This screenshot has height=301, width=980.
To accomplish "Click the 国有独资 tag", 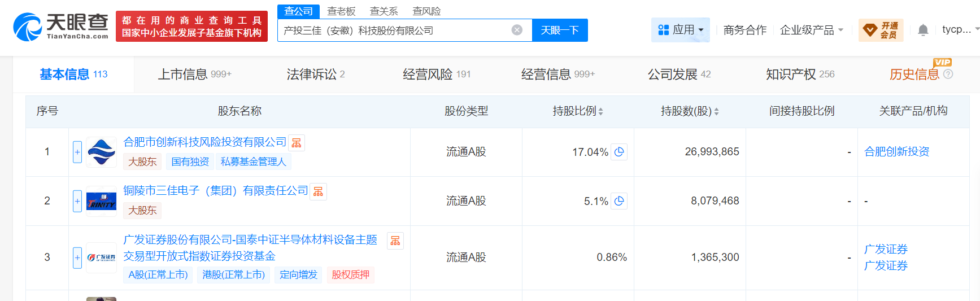I will click(x=190, y=162).
